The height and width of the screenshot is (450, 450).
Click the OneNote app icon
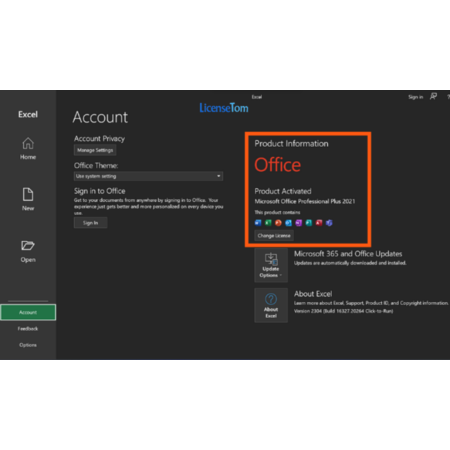click(299, 223)
